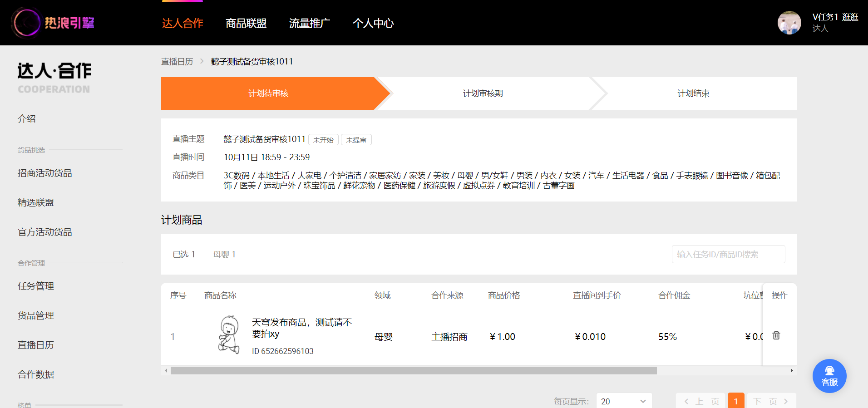Viewport: 868px width, 408px height.
Task: Click ¥1.00 price cell
Action: (503, 337)
